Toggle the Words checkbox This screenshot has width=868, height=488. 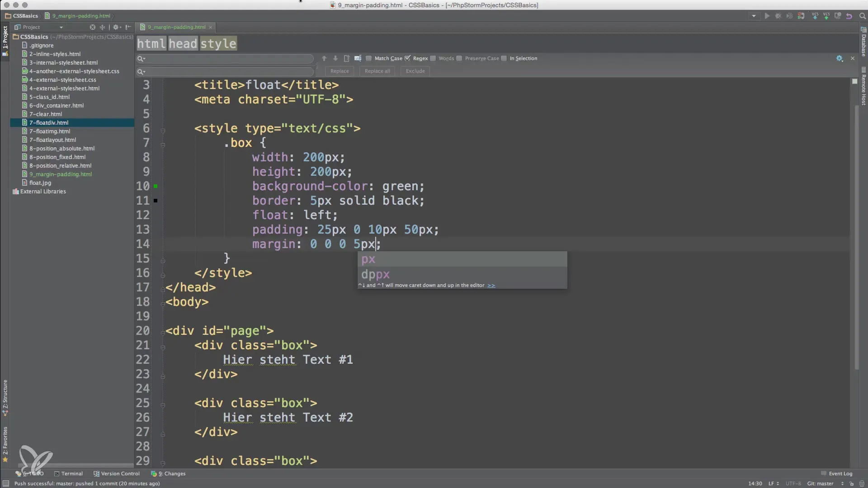coord(433,58)
